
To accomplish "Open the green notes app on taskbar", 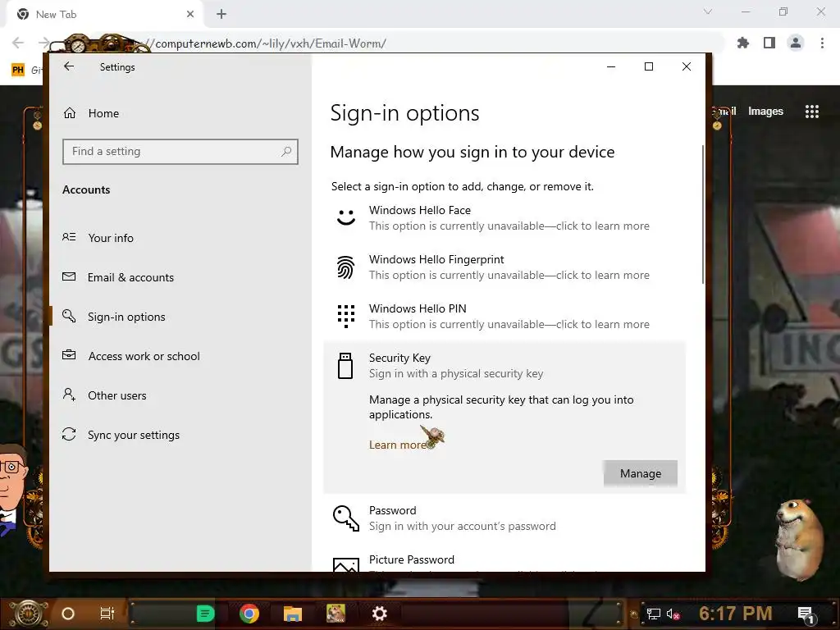I will point(205,614).
